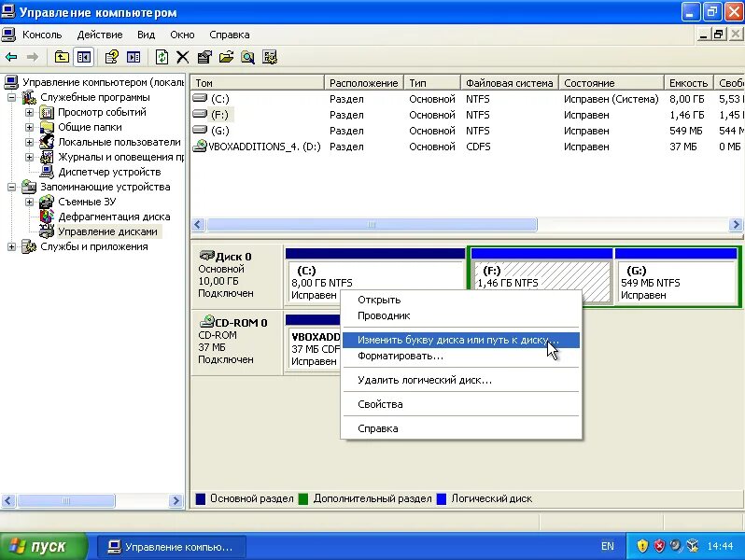Choose Изменить букву диска или путь
The width and height of the screenshot is (745, 560).
(x=461, y=340)
